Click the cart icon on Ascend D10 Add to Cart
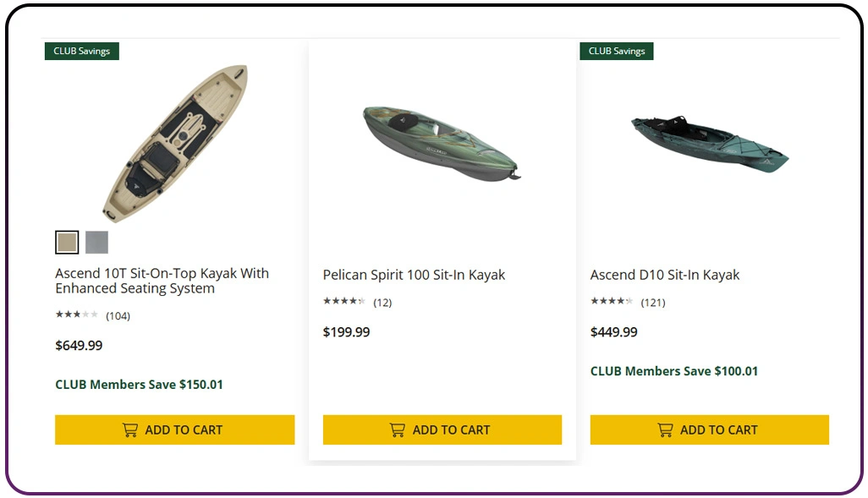Viewport: 868px width, 498px height. point(664,430)
